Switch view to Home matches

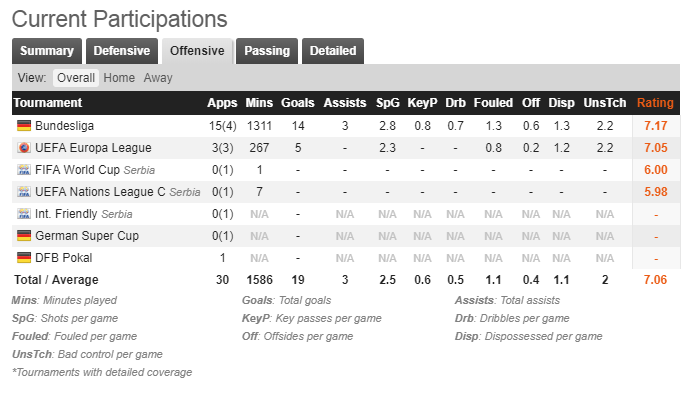[119, 78]
